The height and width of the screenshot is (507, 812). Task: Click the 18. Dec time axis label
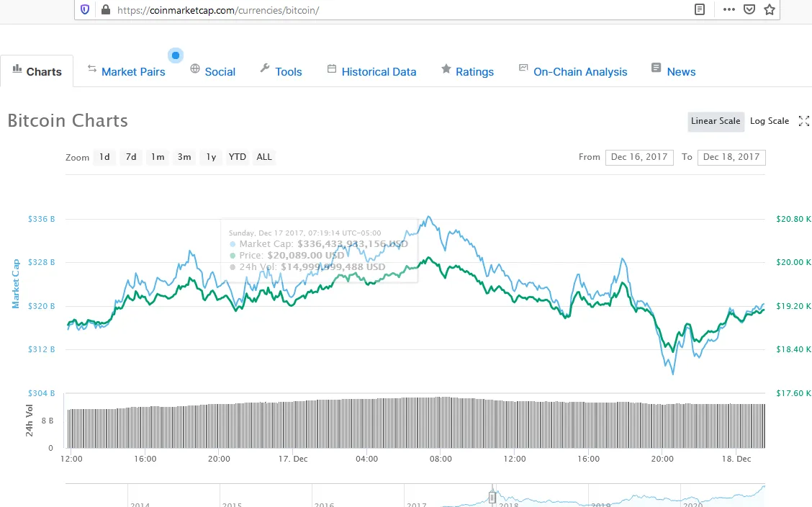tap(736, 459)
